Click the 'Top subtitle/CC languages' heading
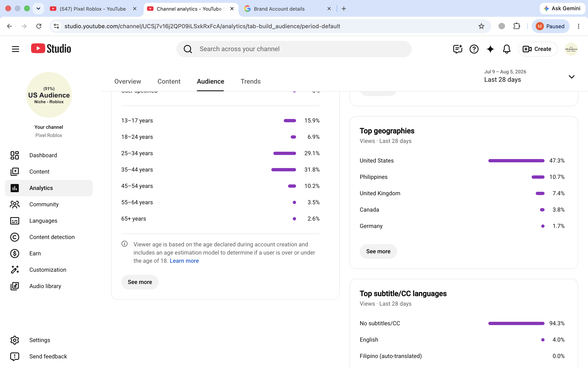The image size is (588, 368). 403,294
